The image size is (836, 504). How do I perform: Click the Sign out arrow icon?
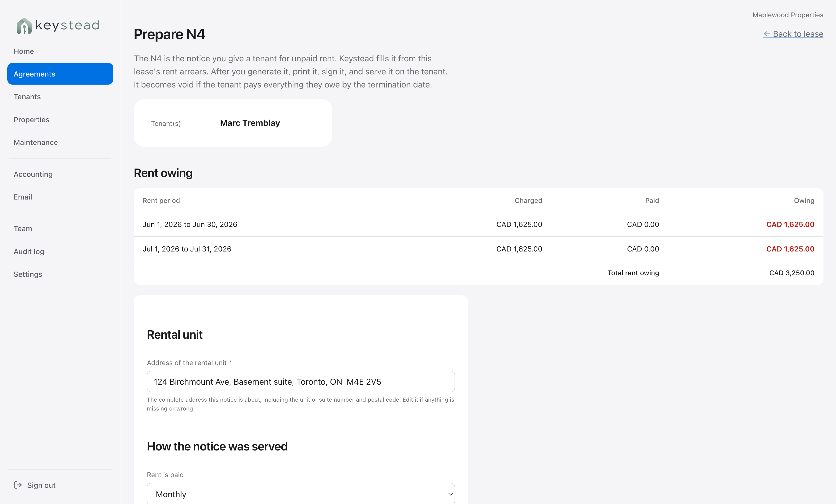click(x=18, y=485)
